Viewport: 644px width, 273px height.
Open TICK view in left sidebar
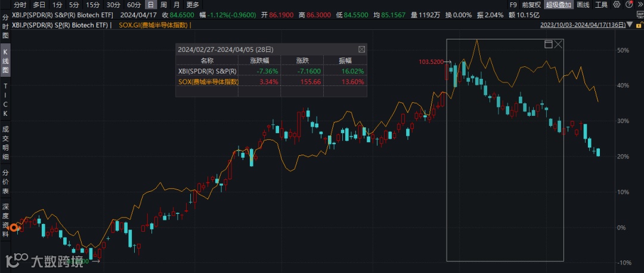[x=5, y=99]
